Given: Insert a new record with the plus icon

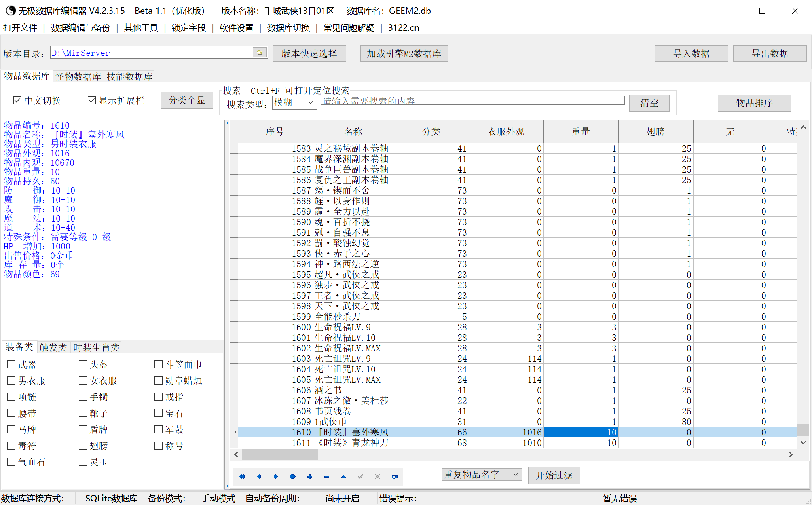Looking at the screenshot, I should pyautogui.click(x=310, y=477).
